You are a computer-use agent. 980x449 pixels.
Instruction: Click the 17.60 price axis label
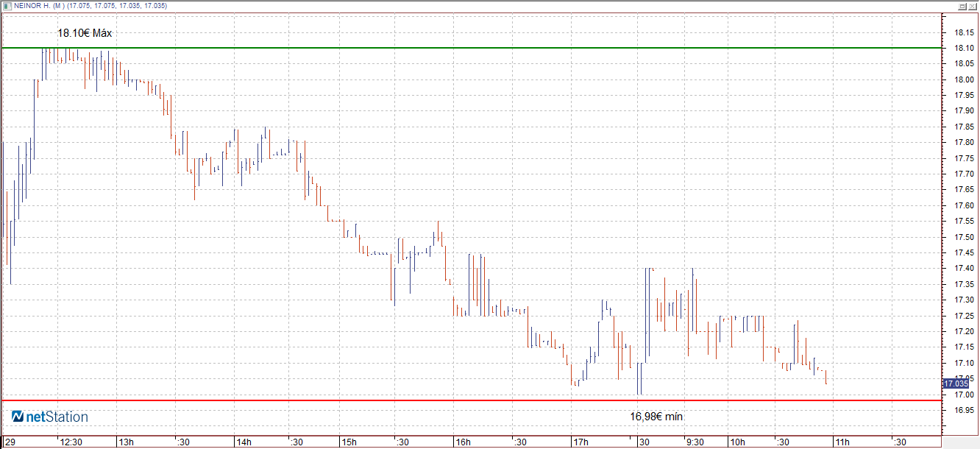pos(964,206)
